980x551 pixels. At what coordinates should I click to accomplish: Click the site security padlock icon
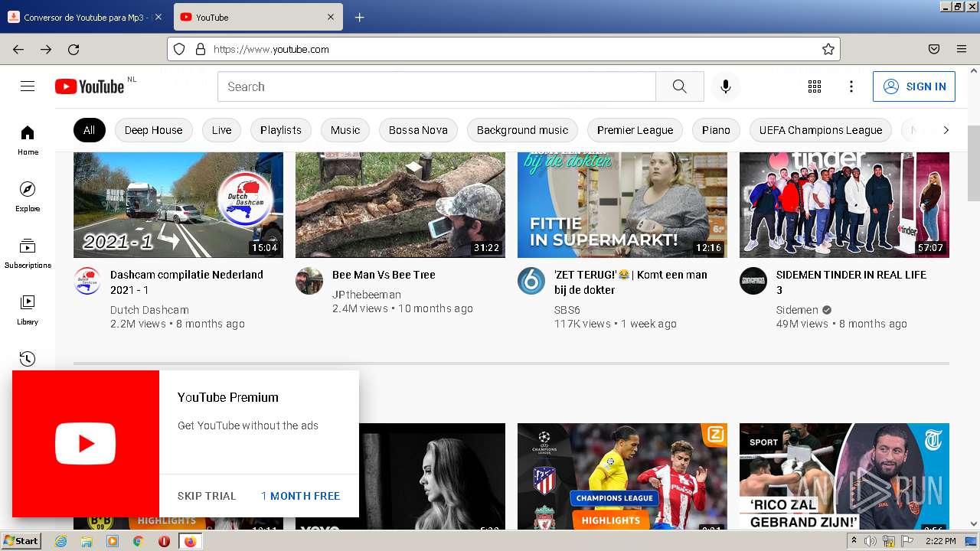click(x=201, y=49)
